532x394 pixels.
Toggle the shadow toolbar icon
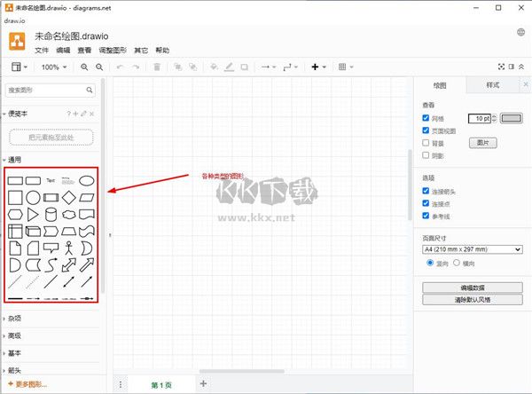pos(245,67)
